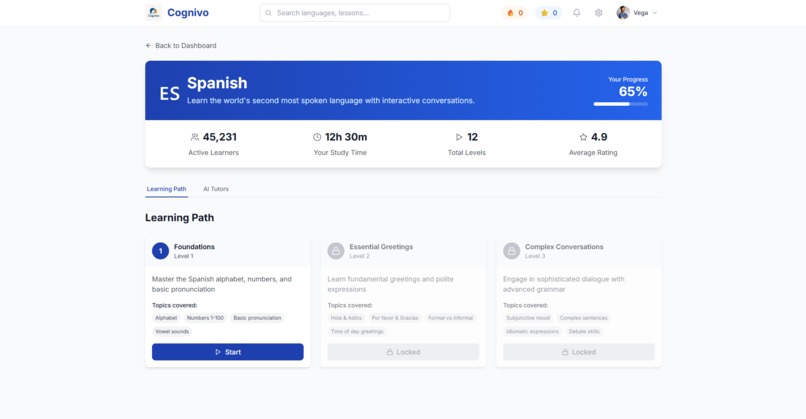Click the total levels play icon
Screen dimensions: 806x419
[x=459, y=137]
